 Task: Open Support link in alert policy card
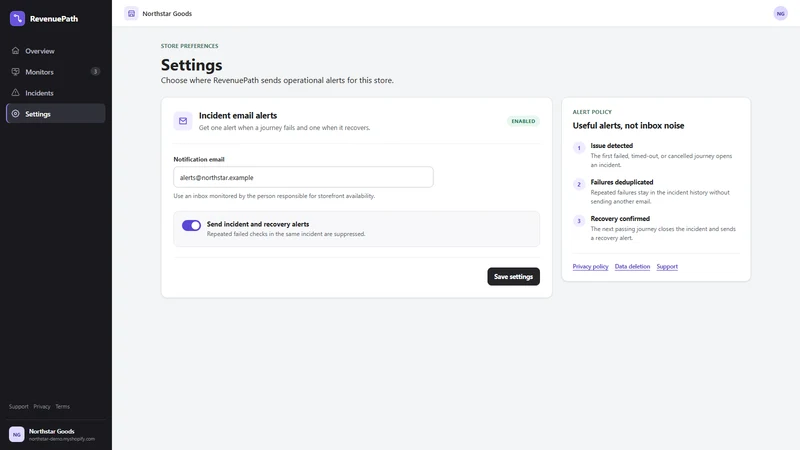click(x=667, y=266)
